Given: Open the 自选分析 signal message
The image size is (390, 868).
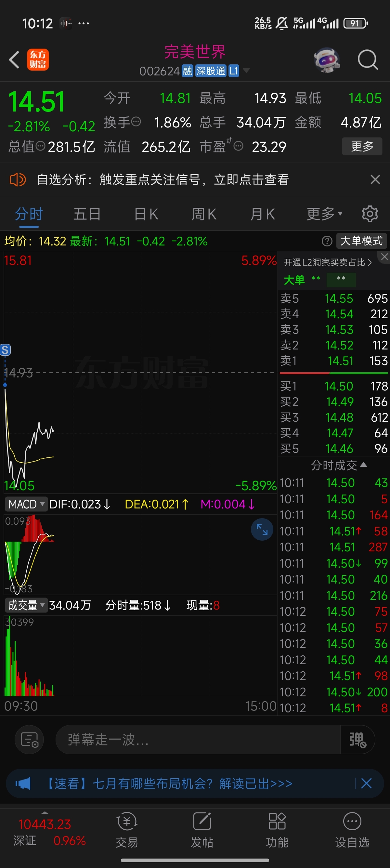Looking at the screenshot, I should coord(163,179).
